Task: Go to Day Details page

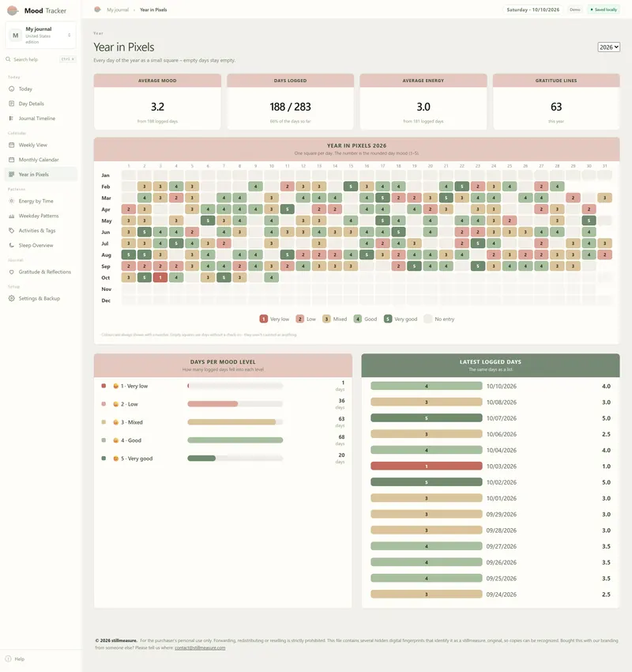Action: [x=42, y=104]
